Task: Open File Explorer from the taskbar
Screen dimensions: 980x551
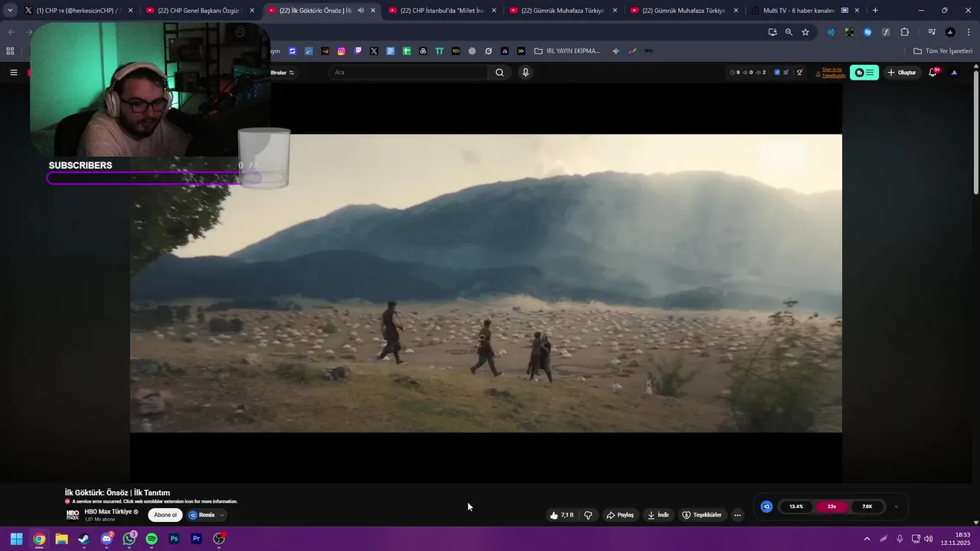Action: click(x=61, y=539)
